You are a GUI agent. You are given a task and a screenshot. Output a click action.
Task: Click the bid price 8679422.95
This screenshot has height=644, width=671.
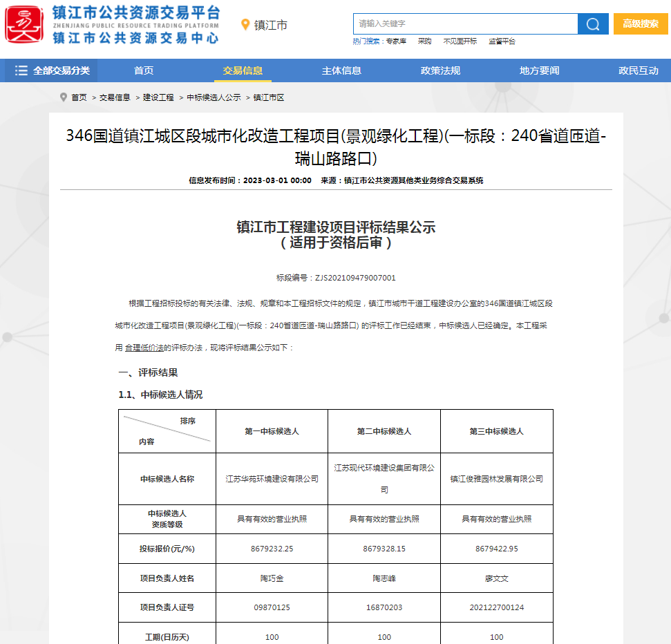(496, 549)
